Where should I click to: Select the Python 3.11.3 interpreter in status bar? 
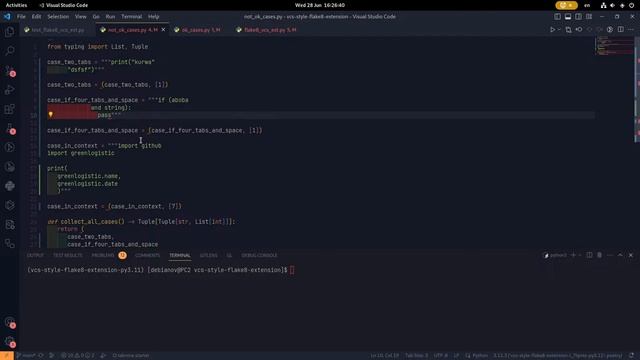(558, 356)
